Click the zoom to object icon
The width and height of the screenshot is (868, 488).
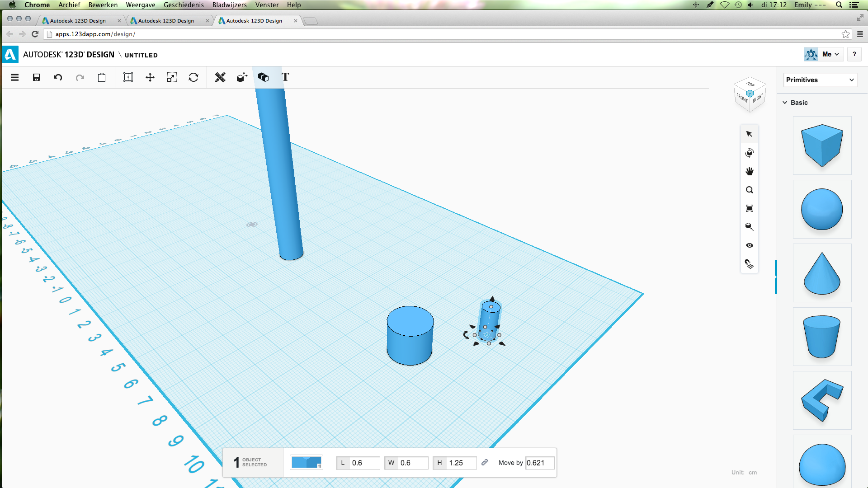[x=750, y=227]
